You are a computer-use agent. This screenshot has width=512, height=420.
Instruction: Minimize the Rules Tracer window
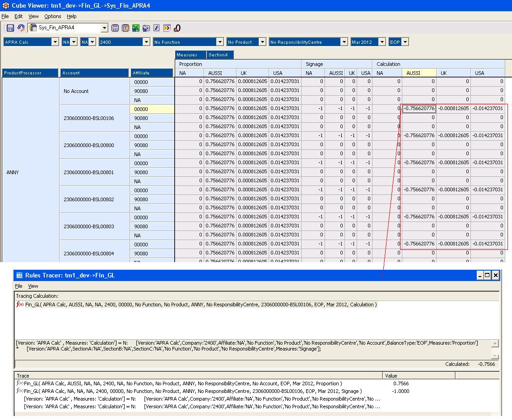click(x=479, y=276)
